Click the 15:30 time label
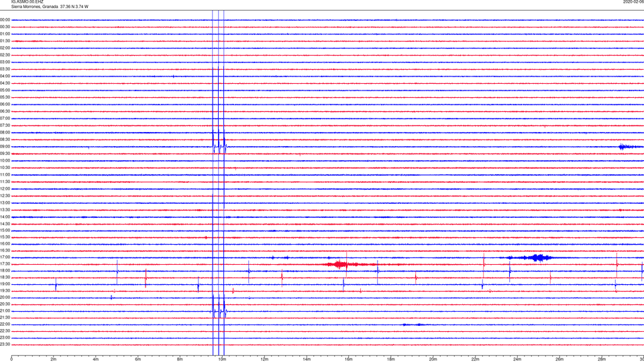The width and height of the screenshot is (644, 362). [5, 237]
